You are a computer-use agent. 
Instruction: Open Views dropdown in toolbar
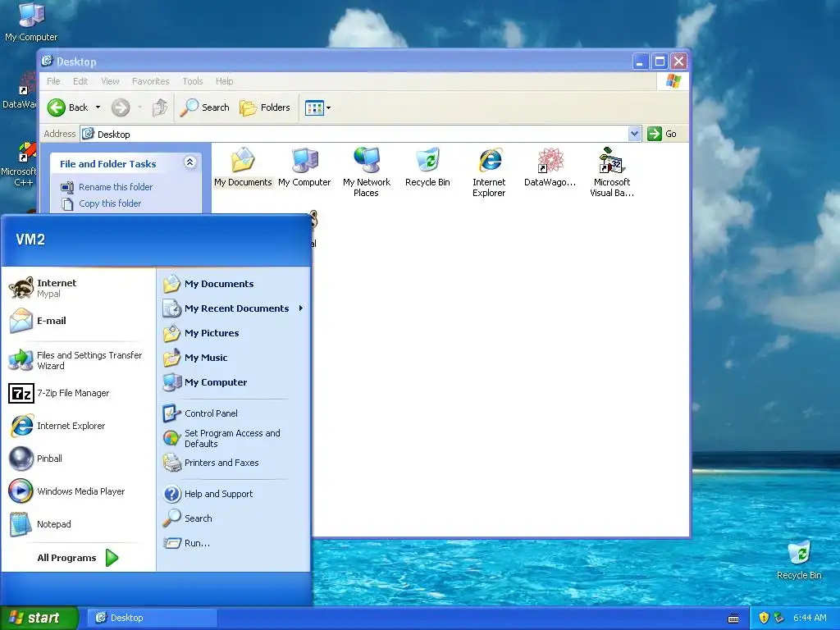click(317, 107)
